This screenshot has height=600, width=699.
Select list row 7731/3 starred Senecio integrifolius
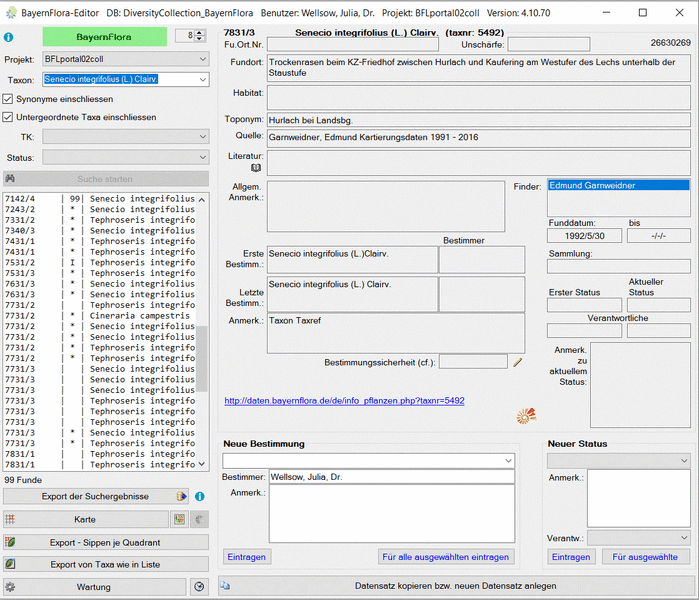[100, 433]
